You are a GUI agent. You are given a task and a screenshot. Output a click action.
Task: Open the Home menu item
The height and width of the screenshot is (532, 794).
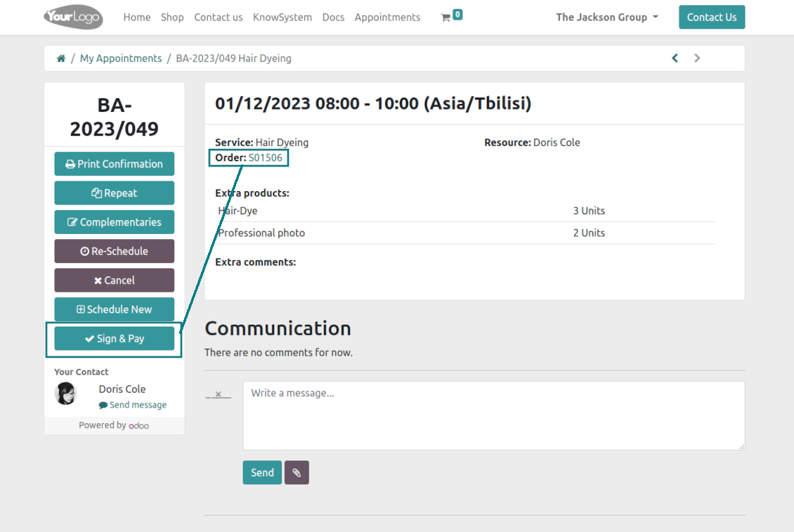[x=137, y=18]
